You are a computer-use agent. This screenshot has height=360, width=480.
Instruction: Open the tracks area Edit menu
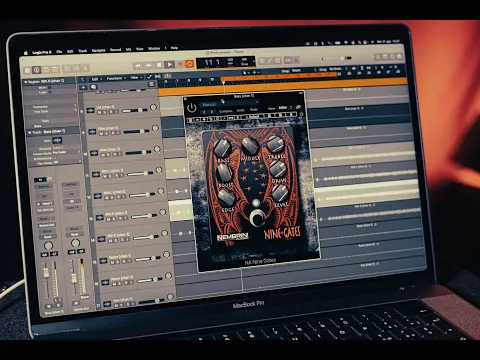96,79
